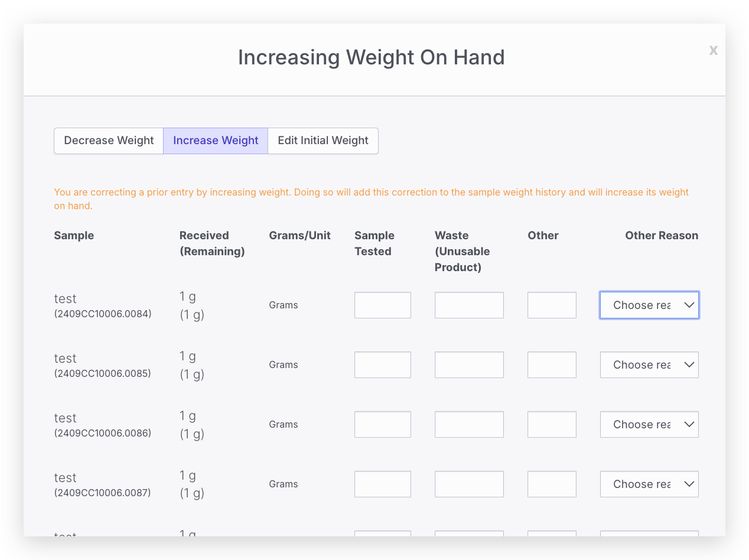749x560 pixels.
Task: Open the Edit Initial Weight tab
Action: (x=323, y=141)
